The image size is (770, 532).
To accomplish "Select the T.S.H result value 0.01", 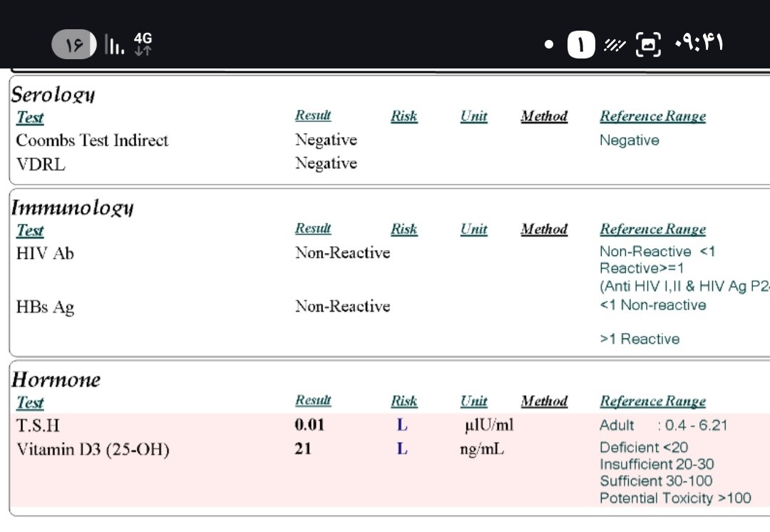I will [309, 424].
